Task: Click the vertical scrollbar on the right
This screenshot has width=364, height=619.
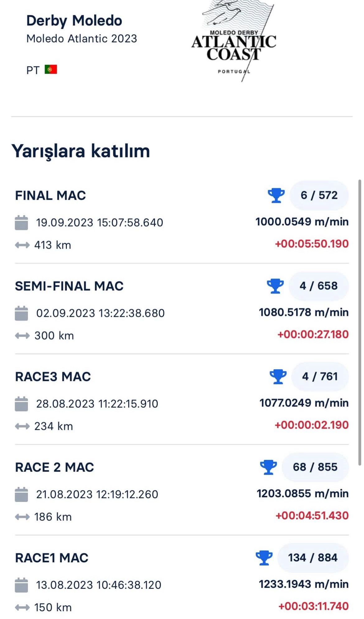Action: [x=360, y=322]
